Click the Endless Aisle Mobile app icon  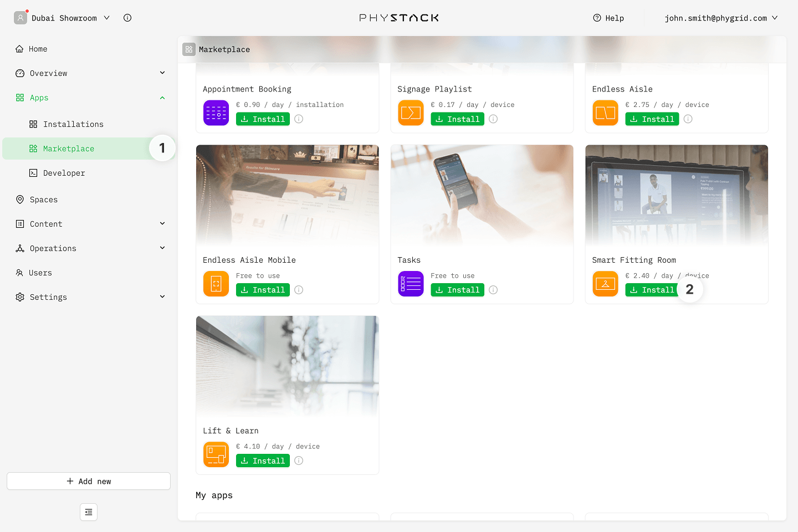(x=216, y=284)
